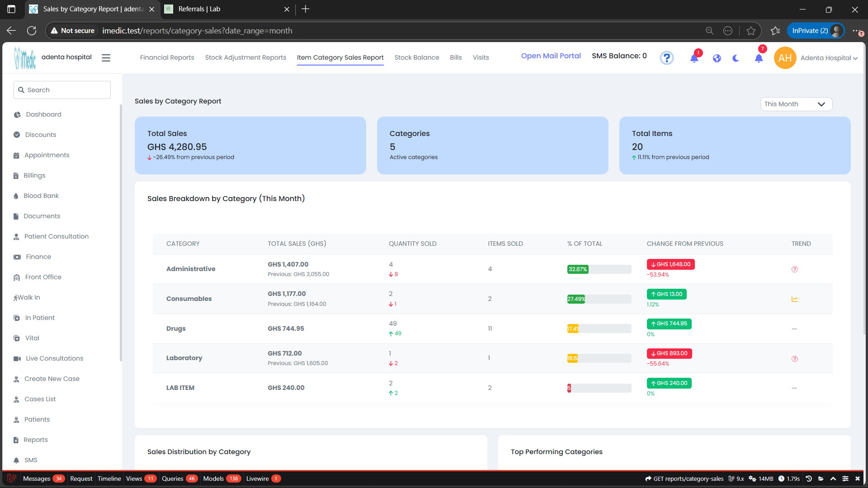Open debugbar Models tab
868x488 pixels.
pyautogui.click(x=222, y=479)
